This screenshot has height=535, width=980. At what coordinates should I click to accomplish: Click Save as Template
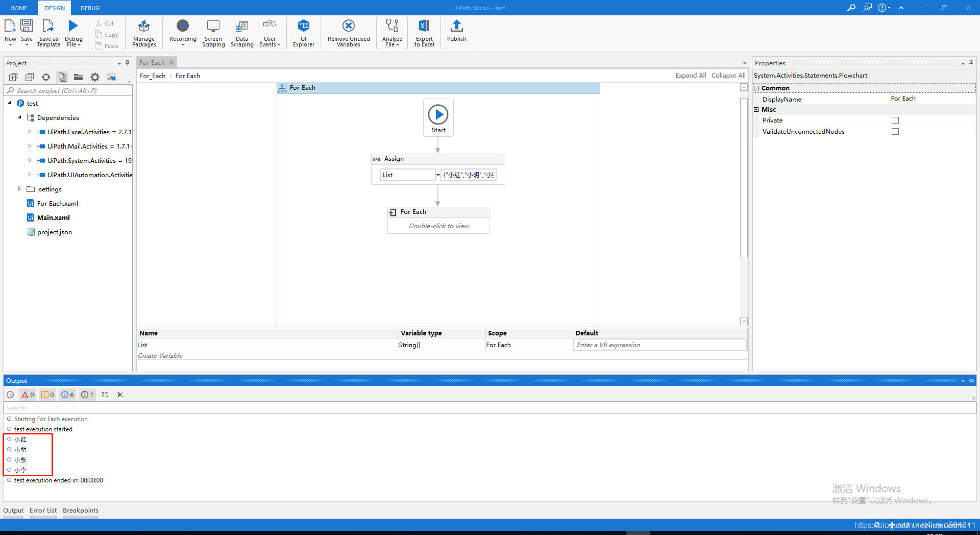48,33
